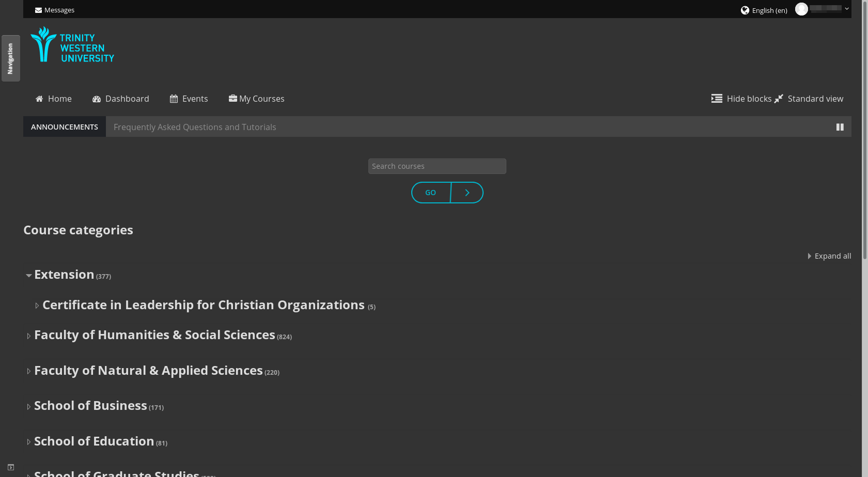Click the Search courses input field

coord(437,166)
